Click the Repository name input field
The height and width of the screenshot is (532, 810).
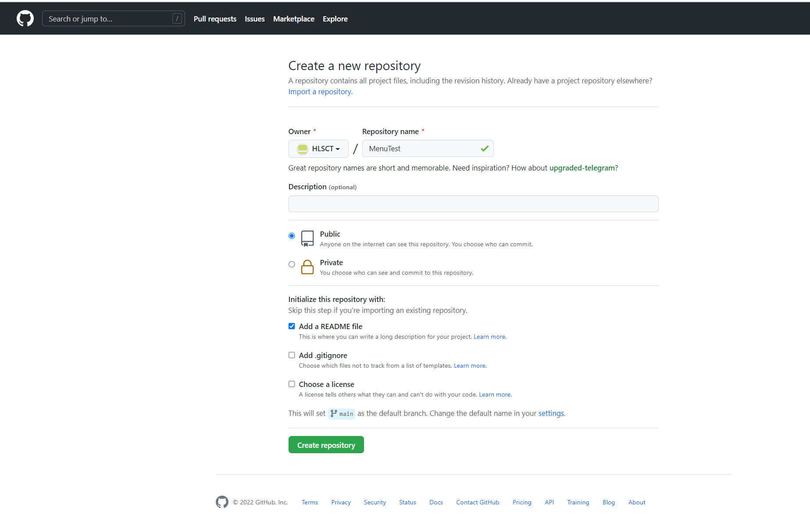coord(428,149)
